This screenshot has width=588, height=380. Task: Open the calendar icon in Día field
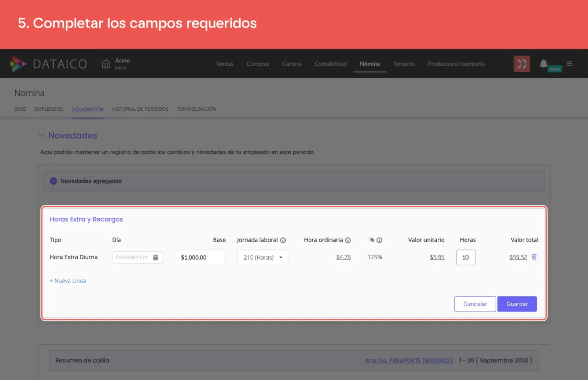156,257
